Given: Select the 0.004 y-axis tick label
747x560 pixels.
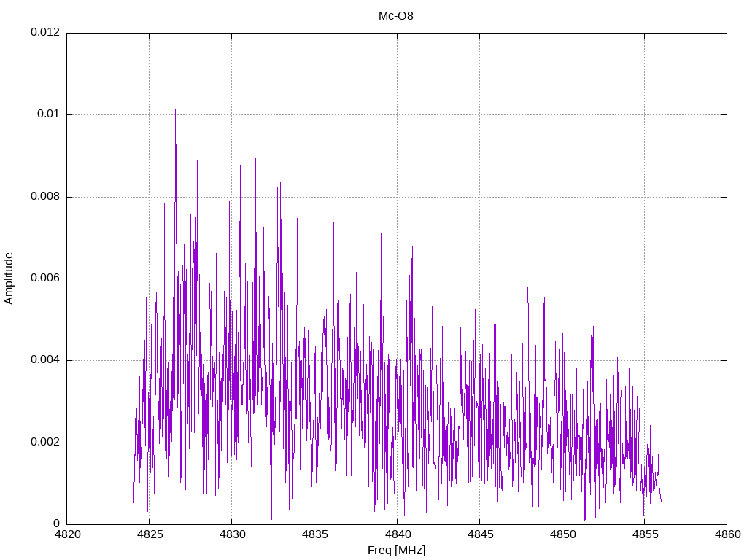Looking at the screenshot, I should (45, 360).
